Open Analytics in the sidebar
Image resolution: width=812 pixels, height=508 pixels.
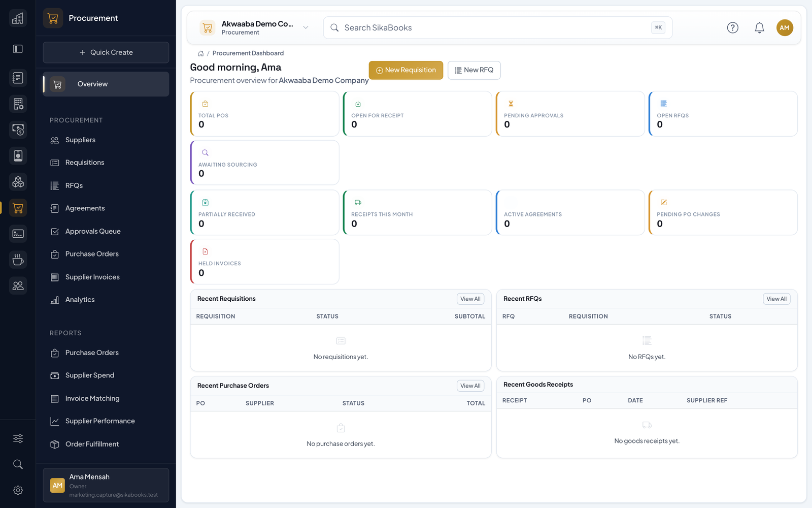(106, 300)
